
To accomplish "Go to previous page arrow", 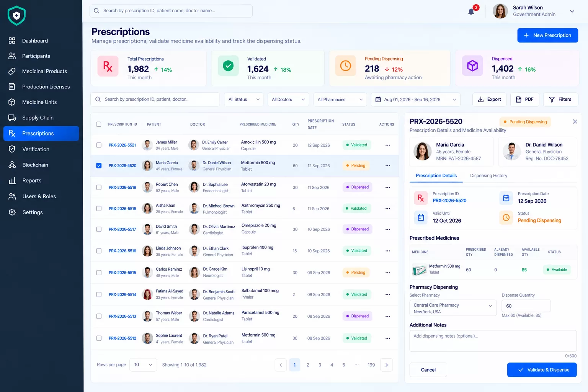I will (x=281, y=365).
